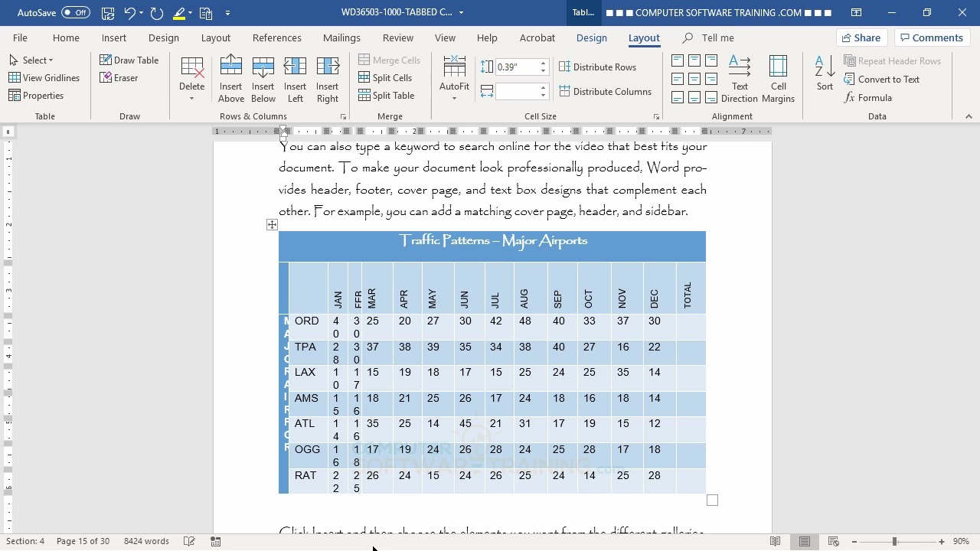Click the Redo icon

157,13
